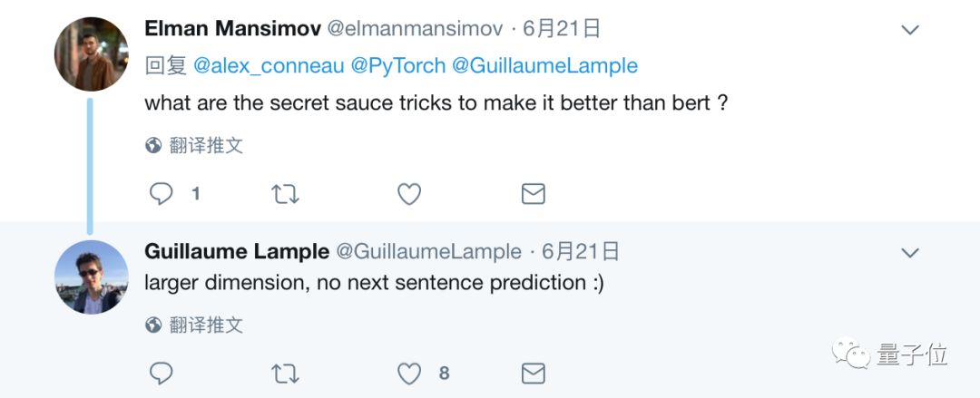Like Elman Mansimov's tweet

tap(410, 193)
